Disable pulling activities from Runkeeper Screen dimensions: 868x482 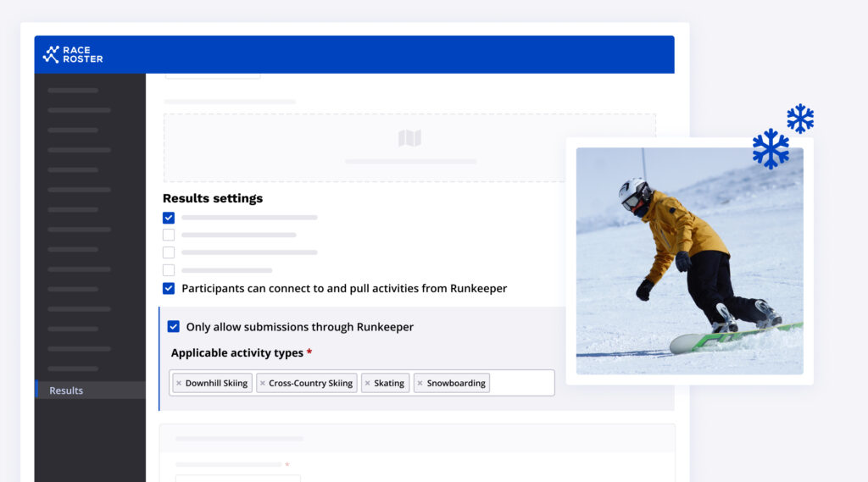(169, 288)
